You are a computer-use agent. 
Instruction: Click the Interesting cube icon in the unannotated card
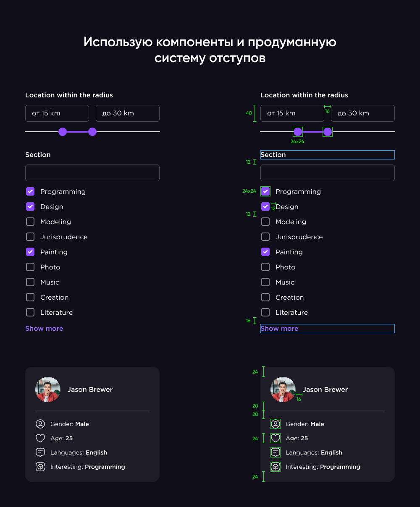pos(40,467)
